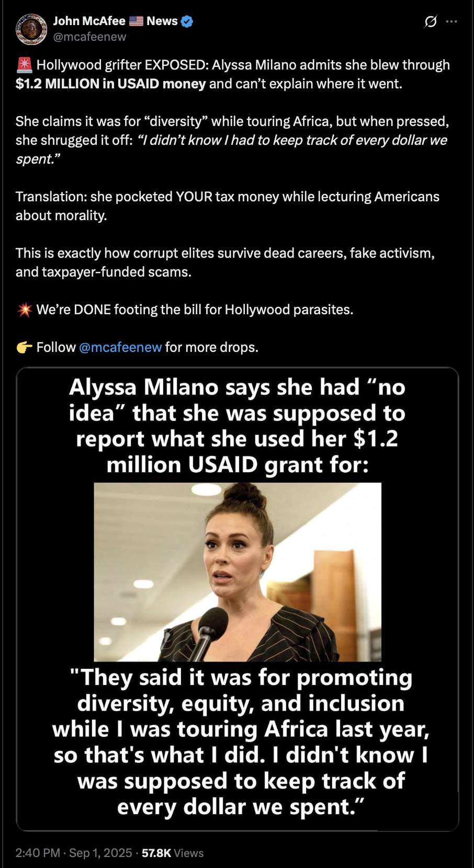Click the bold $1.2 MILLION in USAID money text
Viewport: 474px width, 868px height.
click(111, 84)
